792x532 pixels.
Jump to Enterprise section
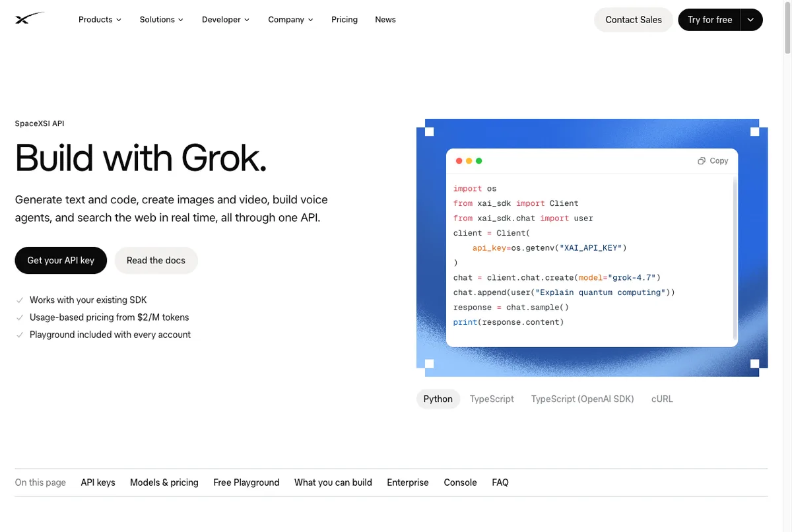(x=408, y=482)
